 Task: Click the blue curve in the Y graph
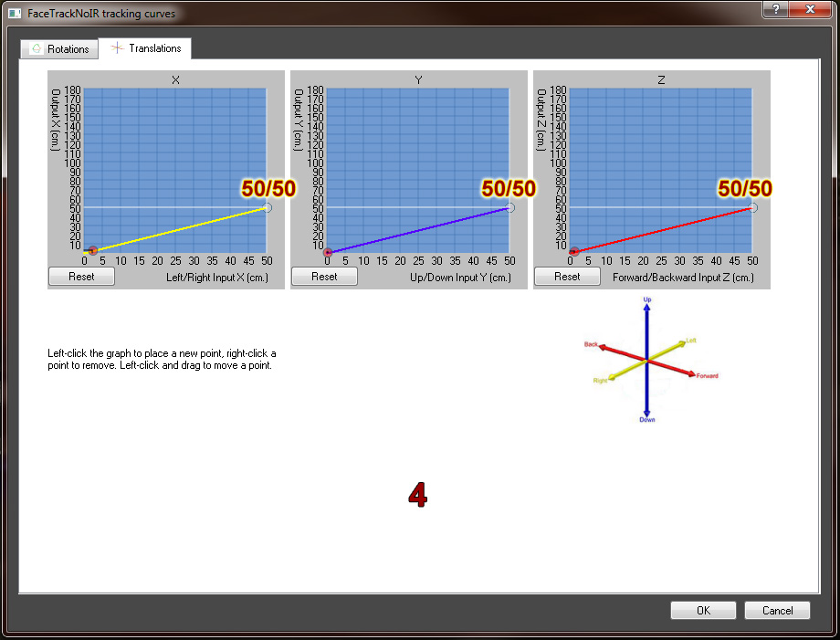click(419, 229)
